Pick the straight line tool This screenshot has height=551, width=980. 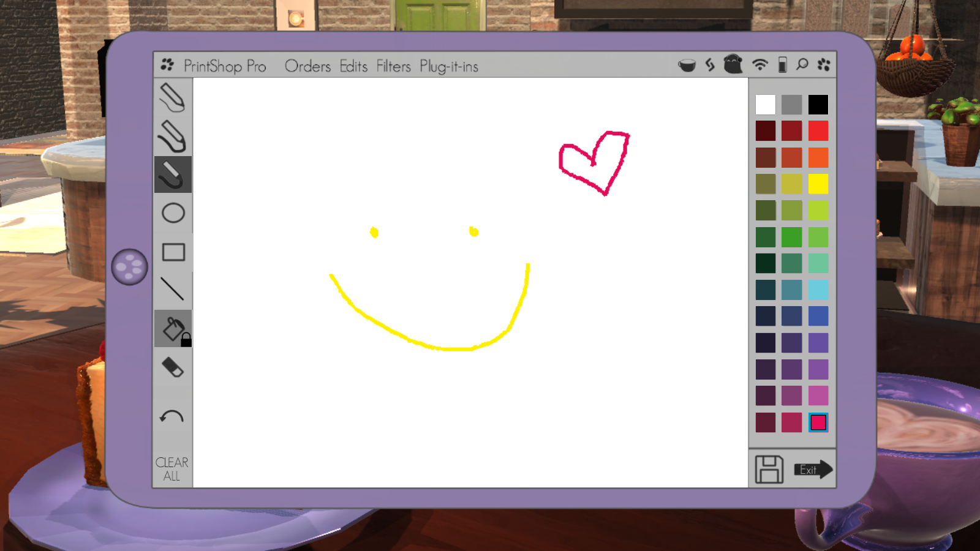point(172,289)
